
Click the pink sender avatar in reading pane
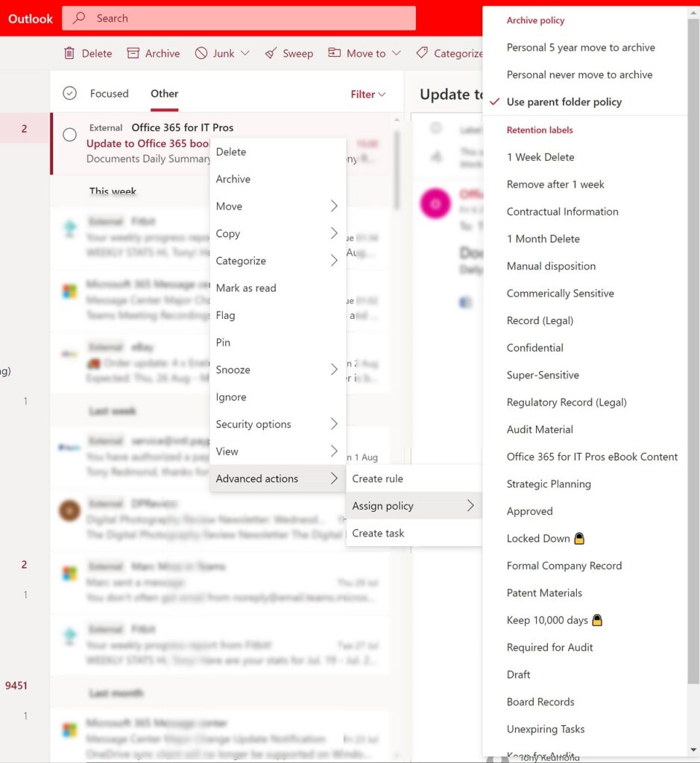click(x=435, y=203)
